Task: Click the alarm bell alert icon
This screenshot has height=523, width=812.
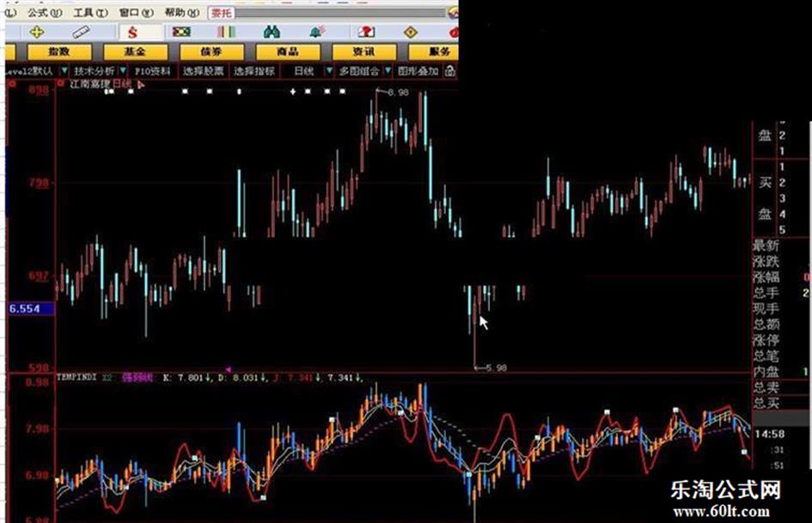Action: tap(316, 32)
